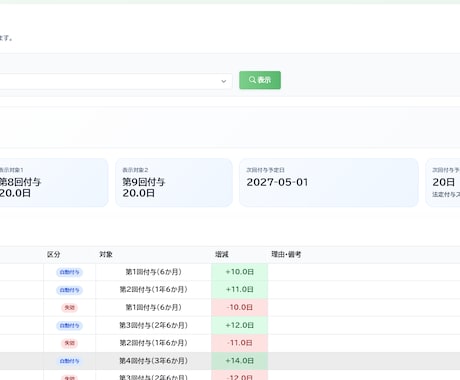Click the +11.0日 amount cell
Image resolution: width=460 pixels, height=380 pixels.
(239, 290)
